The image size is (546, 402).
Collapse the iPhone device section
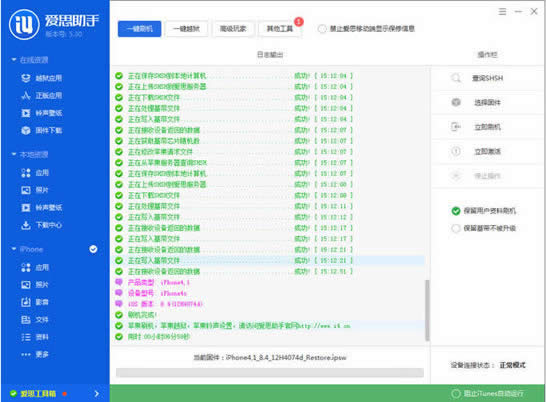14,249
